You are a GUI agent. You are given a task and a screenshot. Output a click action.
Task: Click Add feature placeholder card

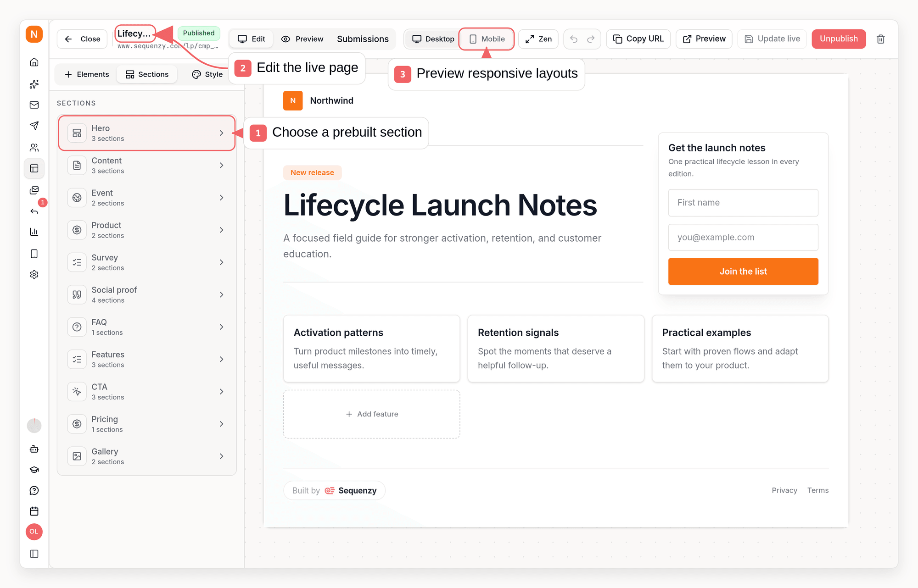click(372, 414)
